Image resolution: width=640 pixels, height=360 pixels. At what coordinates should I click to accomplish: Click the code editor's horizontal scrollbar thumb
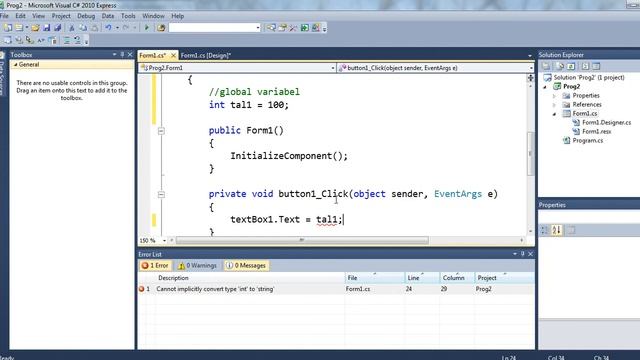[x=302, y=240]
